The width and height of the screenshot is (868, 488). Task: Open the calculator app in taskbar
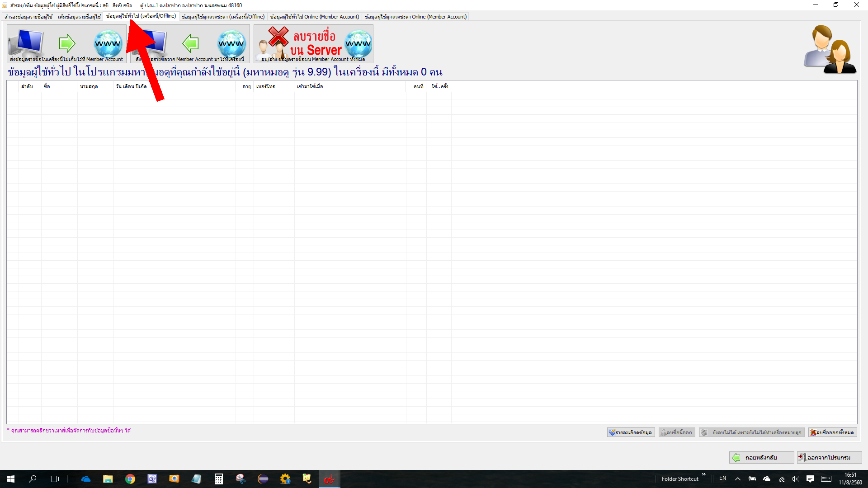[x=218, y=479]
